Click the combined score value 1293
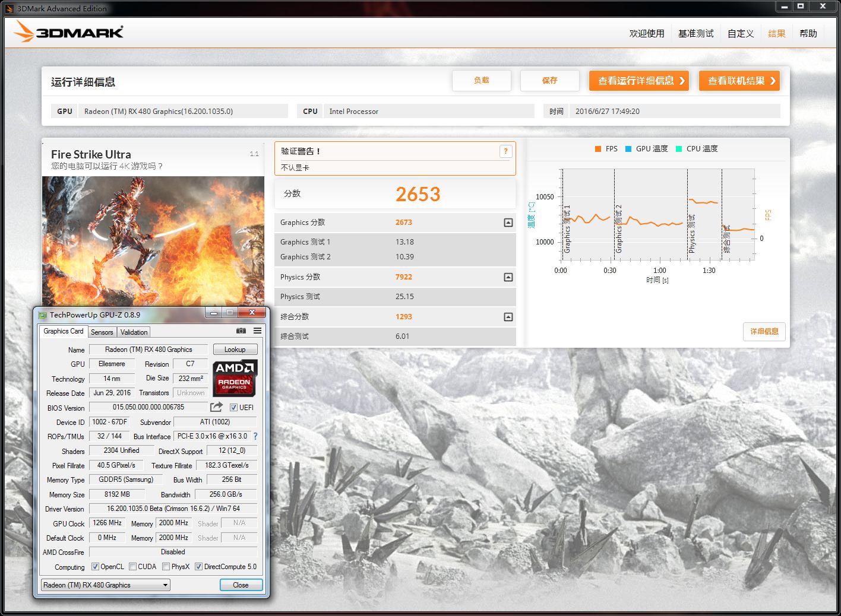 404,317
